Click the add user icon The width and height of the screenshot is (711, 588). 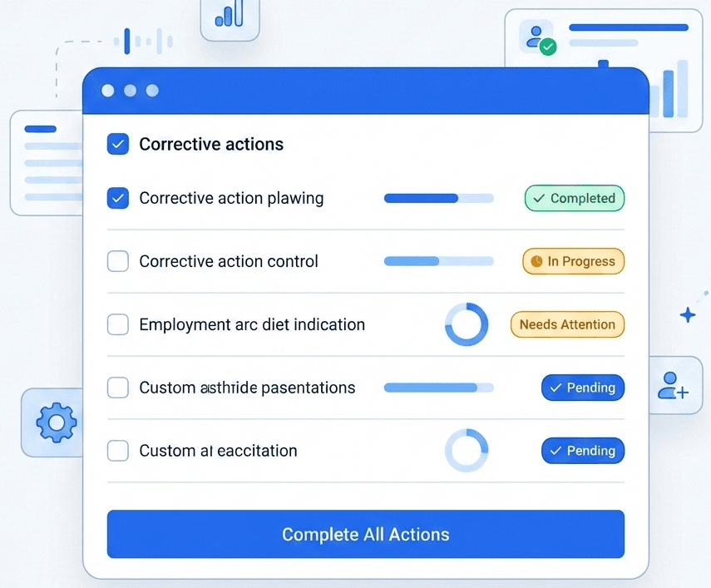coord(673,385)
